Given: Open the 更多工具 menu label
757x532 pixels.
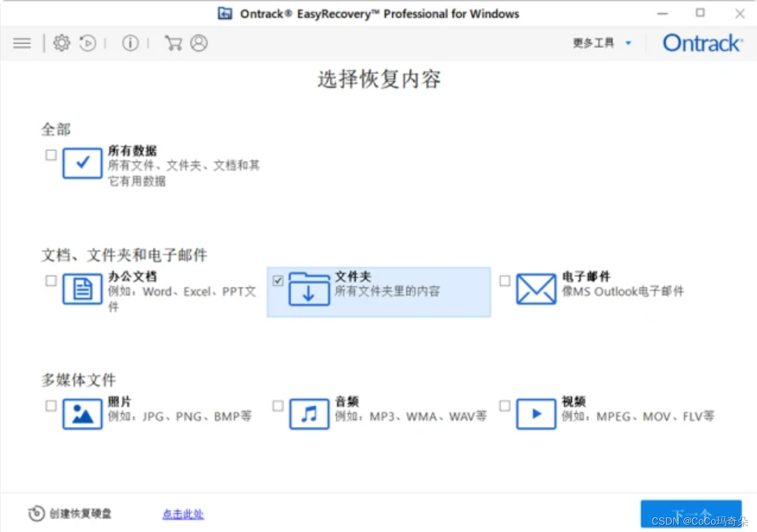Looking at the screenshot, I should [x=594, y=43].
